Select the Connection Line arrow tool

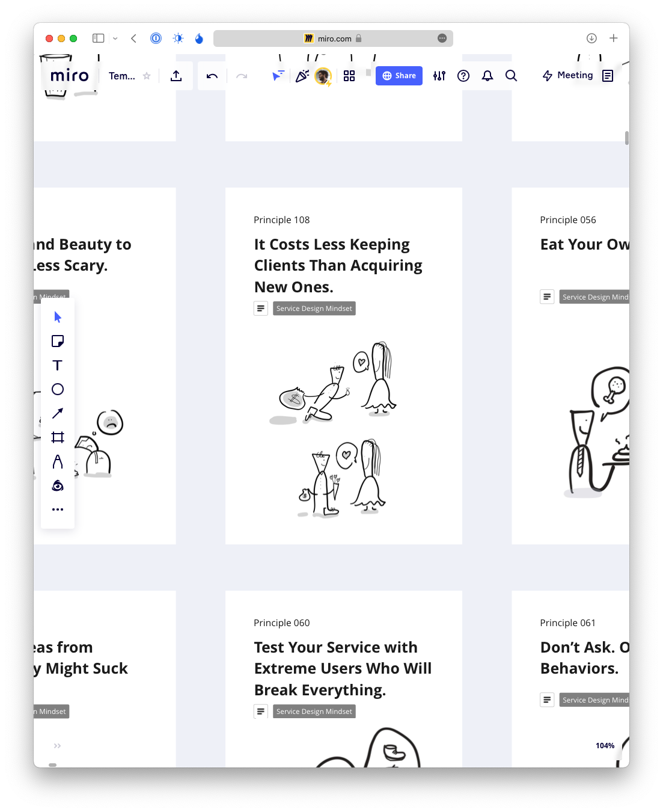(x=58, y=413)
